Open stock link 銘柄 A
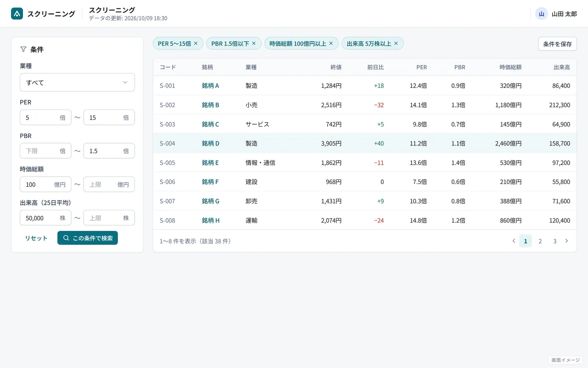This screenshot has width=588, height=368. (x=210, y=86)
